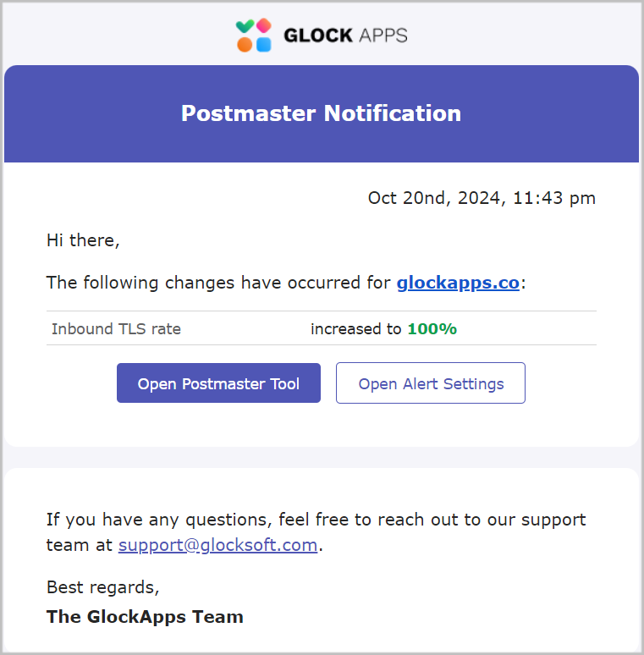
Task: Click 'The GlockApps Team' signature
Action: pos(145,616)
